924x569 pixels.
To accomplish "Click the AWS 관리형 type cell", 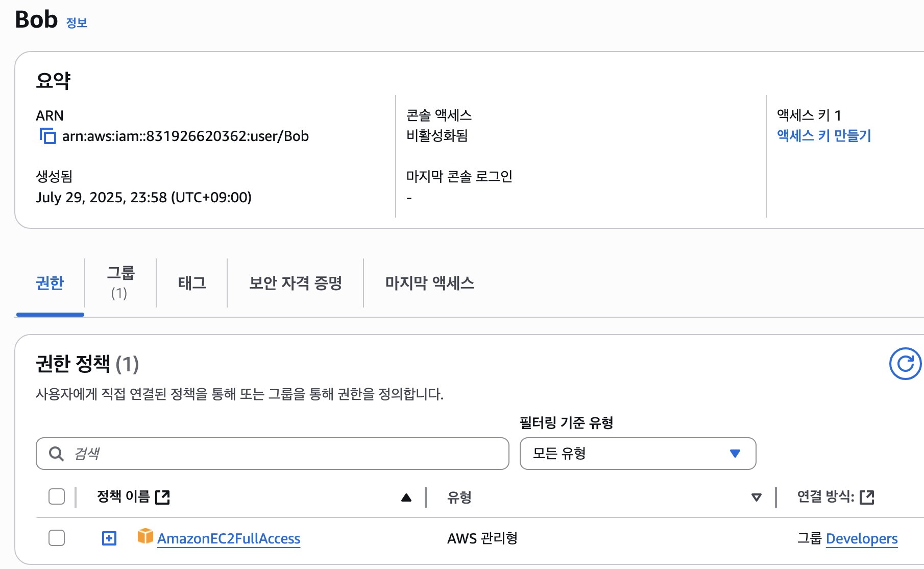I will tap(482, 538).
